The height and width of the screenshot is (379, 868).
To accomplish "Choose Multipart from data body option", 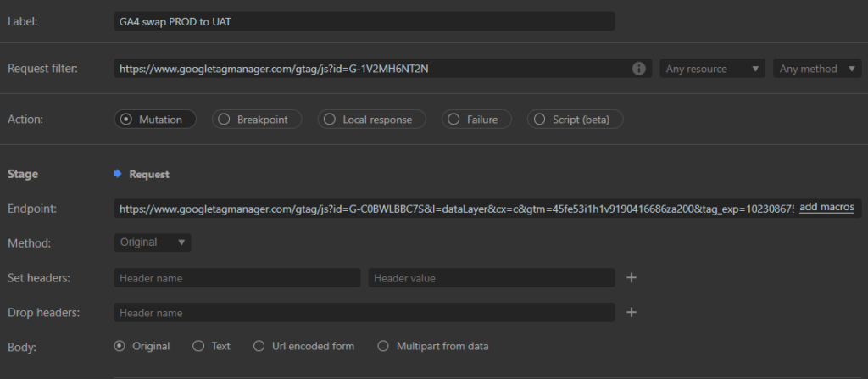I will pos(433,346).
